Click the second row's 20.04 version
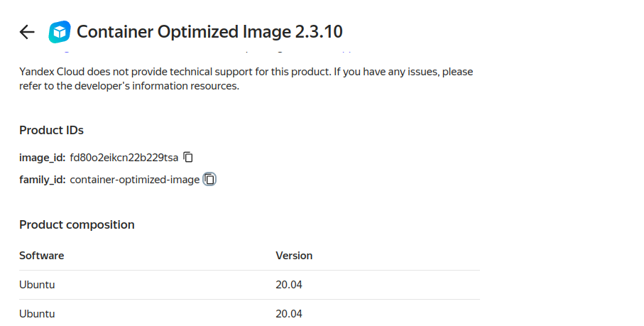This screenshot has width=644, height=326. pos(289,314)
